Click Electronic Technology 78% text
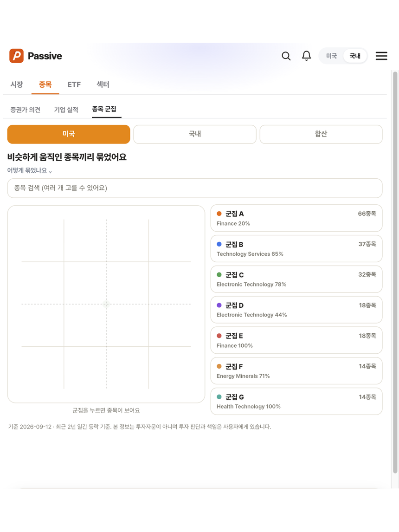Screen dimensions: 399x532 [x=251, y=284]
